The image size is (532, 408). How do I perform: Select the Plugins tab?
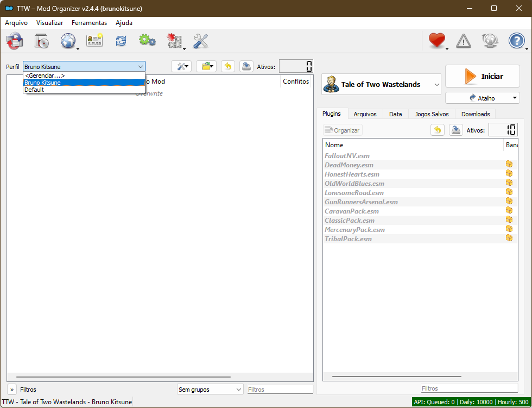tap(332, 114)
